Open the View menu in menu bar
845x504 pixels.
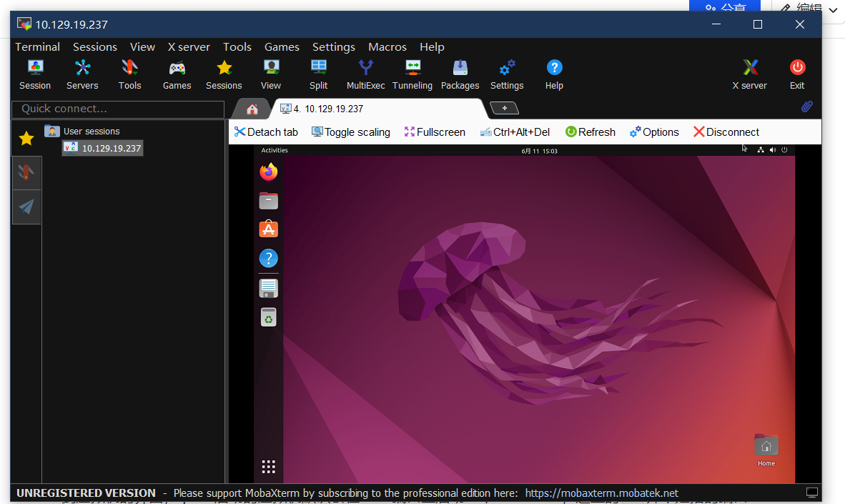(x=142, y=47)
